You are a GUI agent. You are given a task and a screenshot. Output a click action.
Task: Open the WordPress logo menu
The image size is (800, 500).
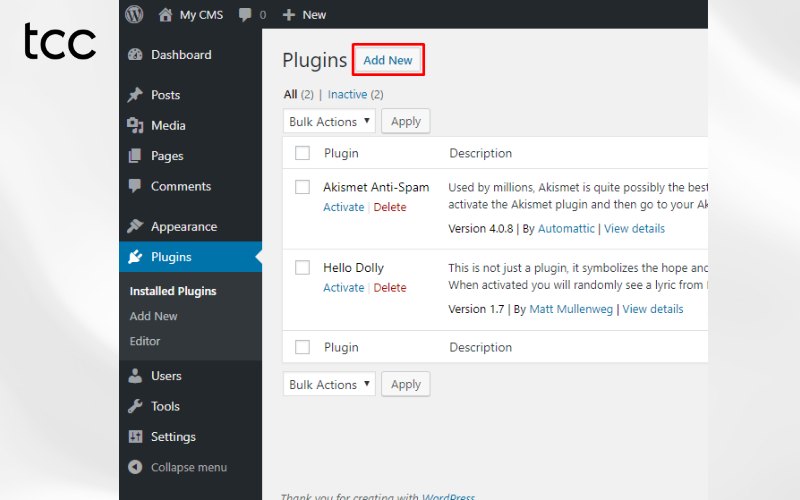(x=134, y=14)
